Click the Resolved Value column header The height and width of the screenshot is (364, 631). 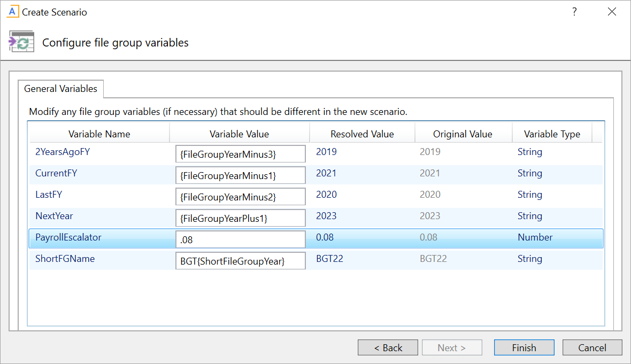362,134
